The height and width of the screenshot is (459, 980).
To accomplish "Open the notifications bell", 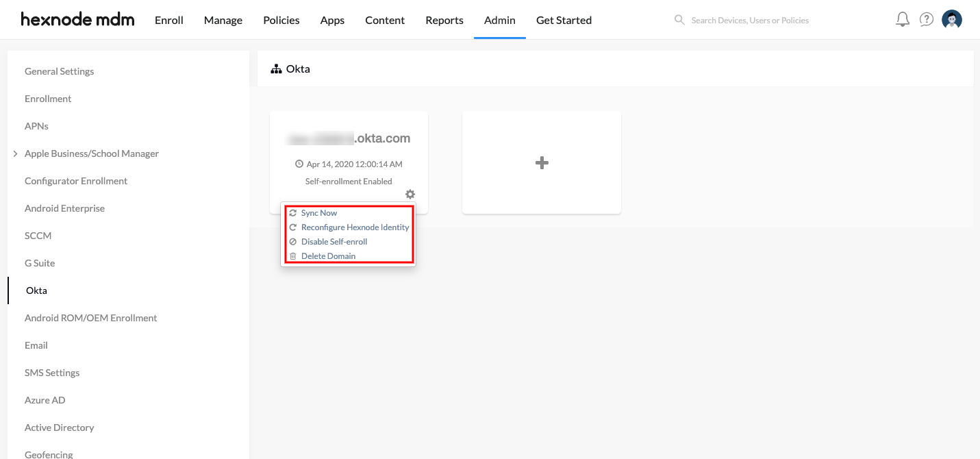I will point(903,19).
